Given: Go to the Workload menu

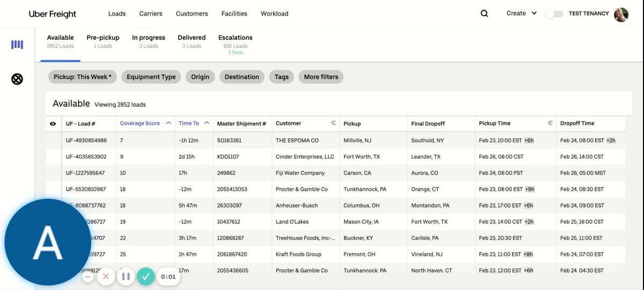Looking at the screenshot, I should pos(274,13).
